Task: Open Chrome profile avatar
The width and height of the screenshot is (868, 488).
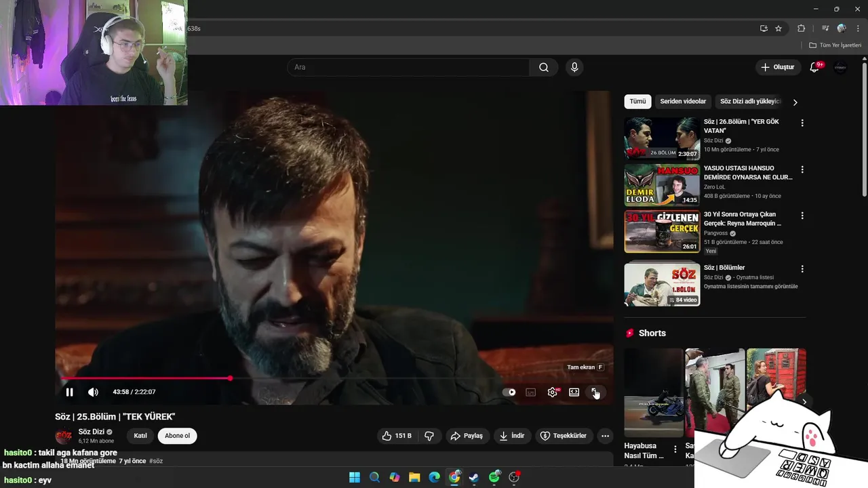Action: pos(842,28)
